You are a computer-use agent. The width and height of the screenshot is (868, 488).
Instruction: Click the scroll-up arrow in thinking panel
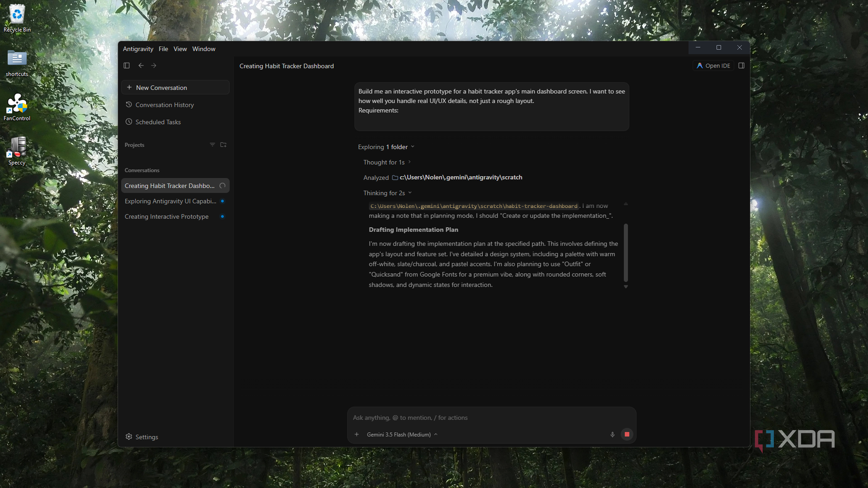(625, 204)
